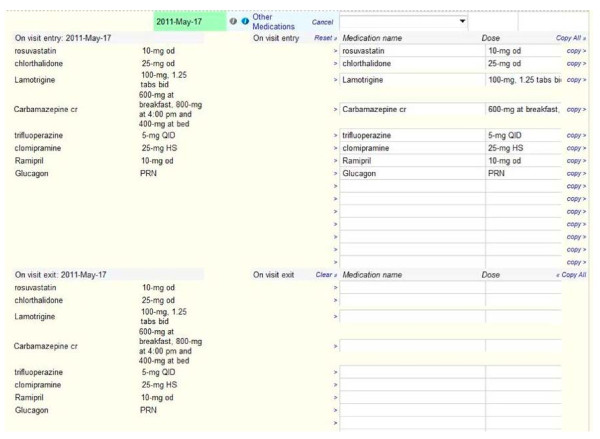Click the empty name field below Glucagon
Screen dimensions: 600x439
click(412, 186)
